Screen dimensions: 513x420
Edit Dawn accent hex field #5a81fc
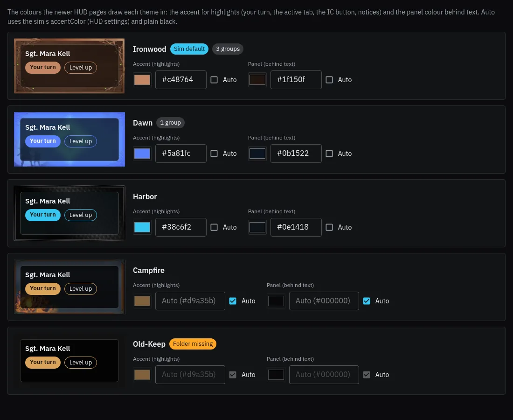(180, 153)
